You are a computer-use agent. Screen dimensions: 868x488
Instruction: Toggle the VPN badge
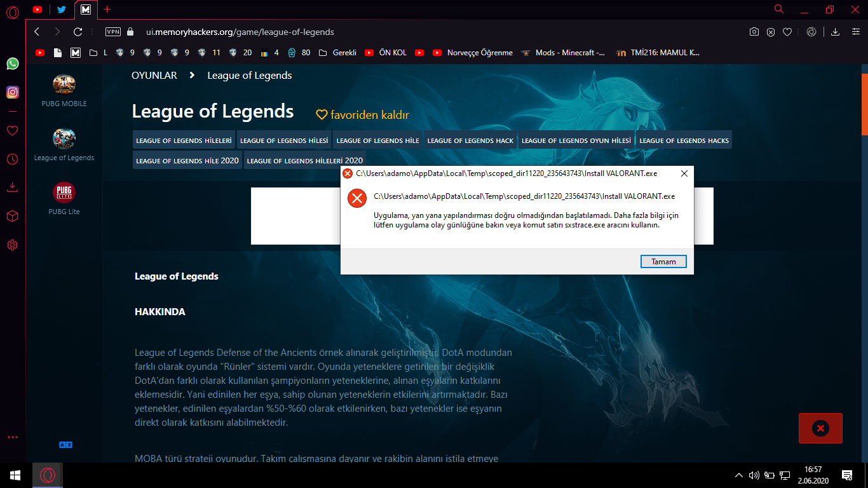coord(113,32)
